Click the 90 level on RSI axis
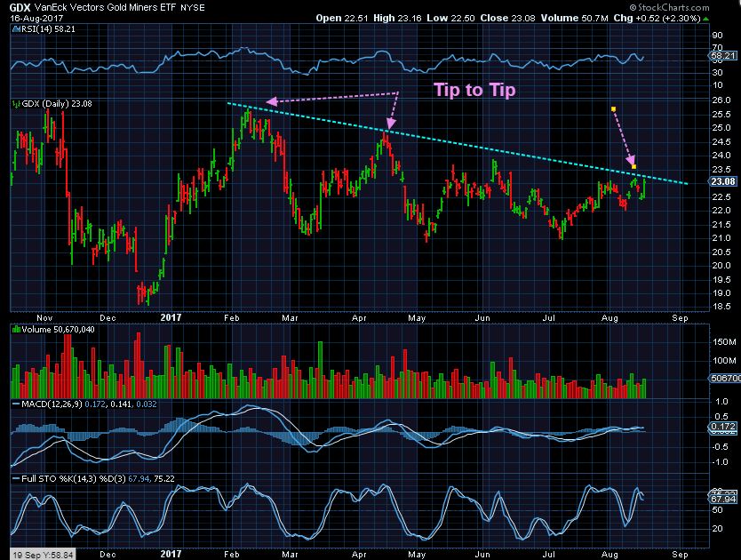Viewport: 741px width, 560px height. (717, 35)
